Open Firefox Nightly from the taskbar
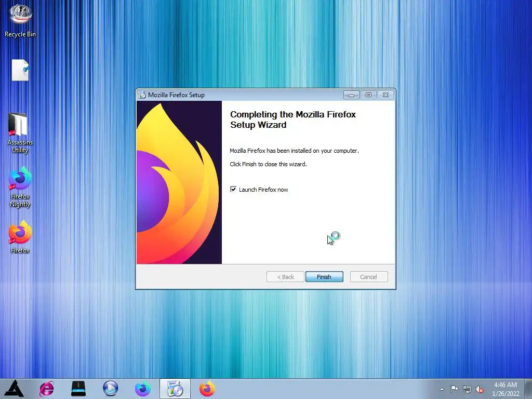Viewport: 532px width, 399px height. [x=142, y=389]
